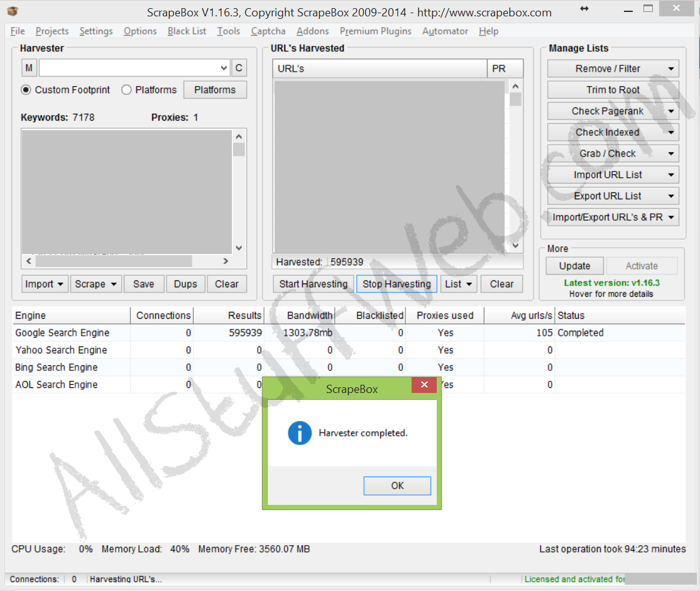Viewport: 700px width, 591px height.
Task: Close the ScrapeBox dialog with red X
Action: click(x=424, y=385)
